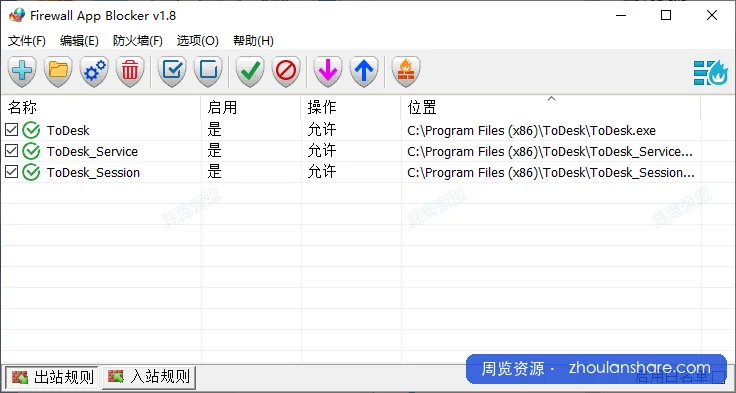Open the 文件(F) menu
The width and height of the screenshot is (736, 393).
pyautogui.click(x=27, y=41)
